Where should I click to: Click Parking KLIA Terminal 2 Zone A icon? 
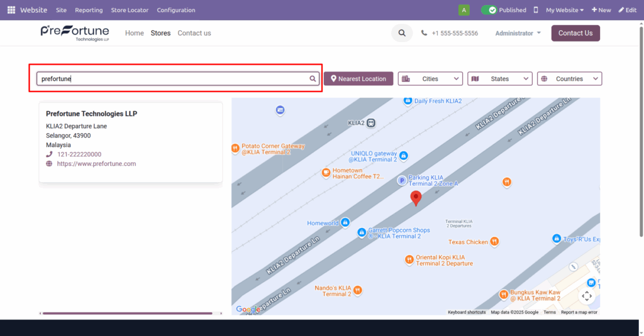[402, 180]
